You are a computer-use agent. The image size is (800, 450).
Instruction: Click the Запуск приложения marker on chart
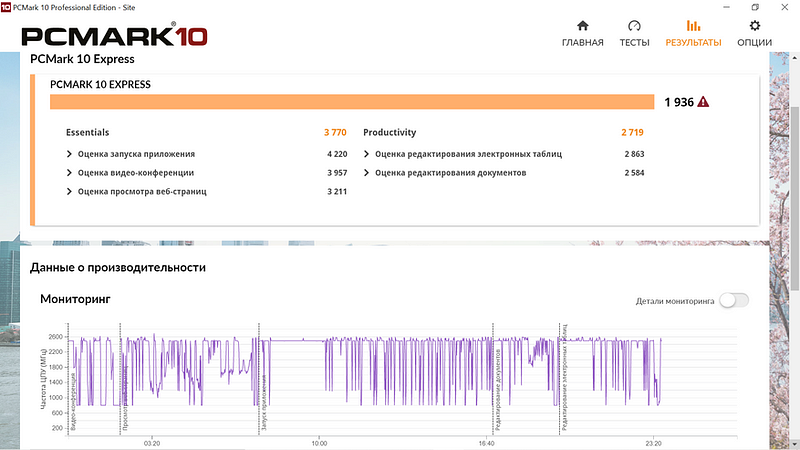click(x=264, y=403)
